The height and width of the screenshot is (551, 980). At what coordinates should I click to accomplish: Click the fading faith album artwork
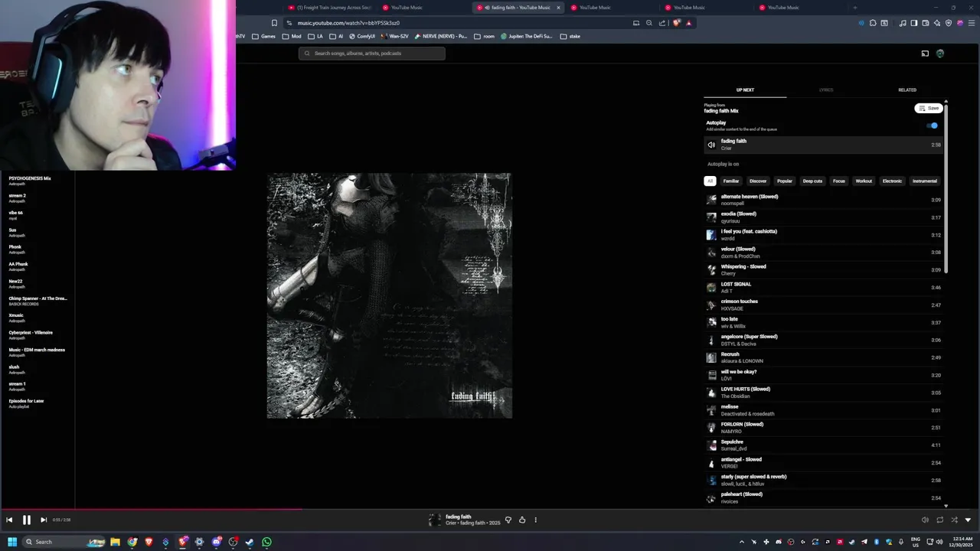pyautogui.click(x=389, y=295)
